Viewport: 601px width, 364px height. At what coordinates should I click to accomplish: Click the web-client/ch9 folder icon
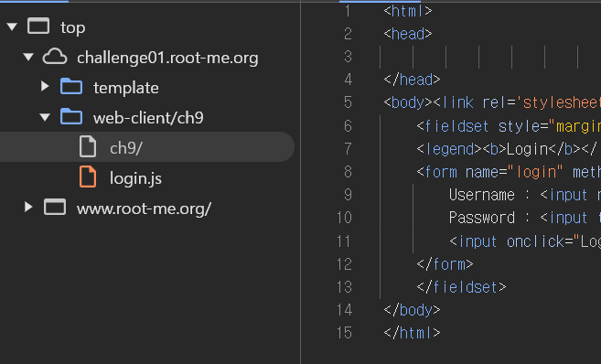(71, 117)
